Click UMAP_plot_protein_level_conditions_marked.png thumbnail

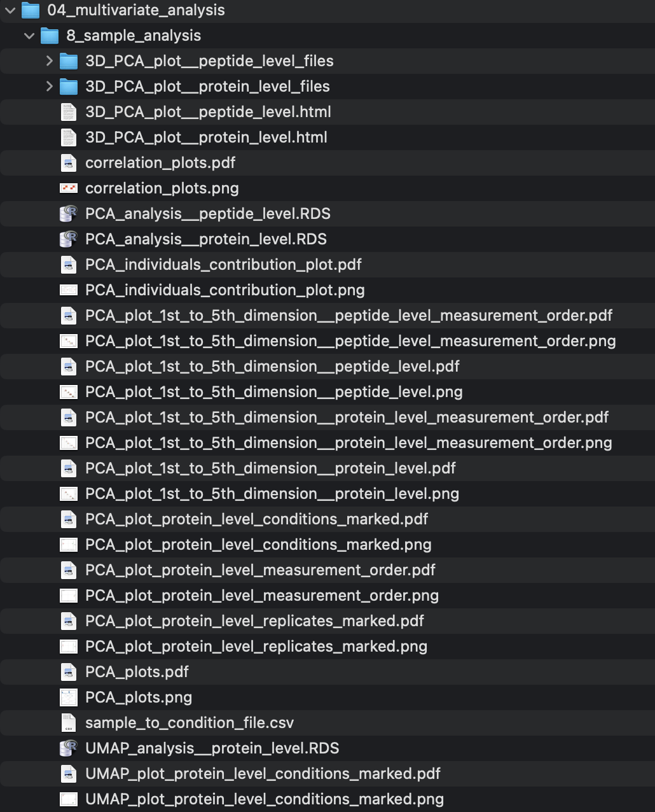tap(69, 799)
